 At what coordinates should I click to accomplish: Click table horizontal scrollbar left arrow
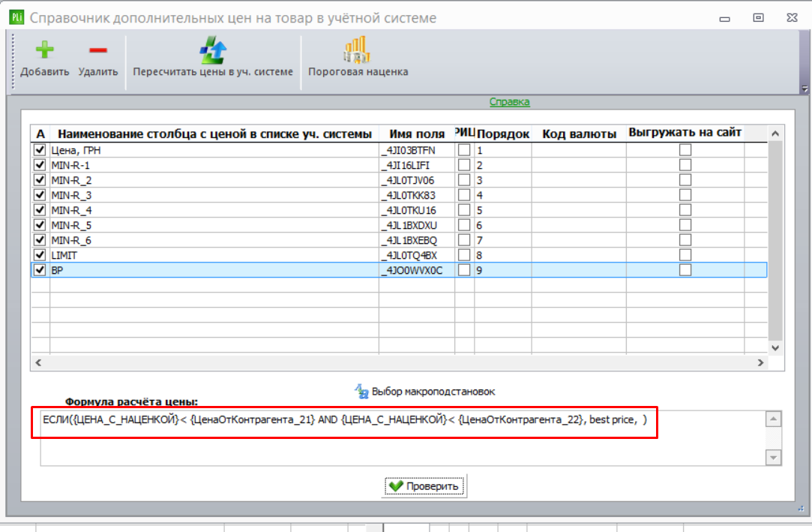(x=38, y=362)
